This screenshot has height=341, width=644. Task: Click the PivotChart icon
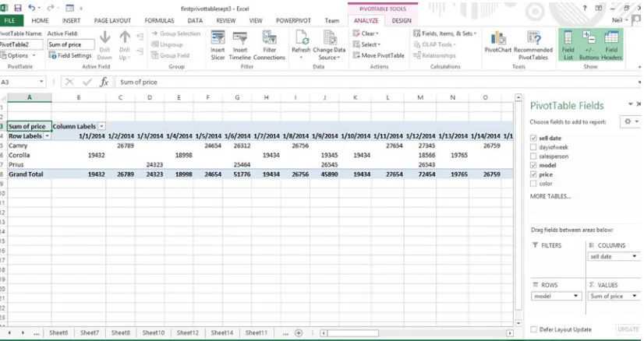497,38
